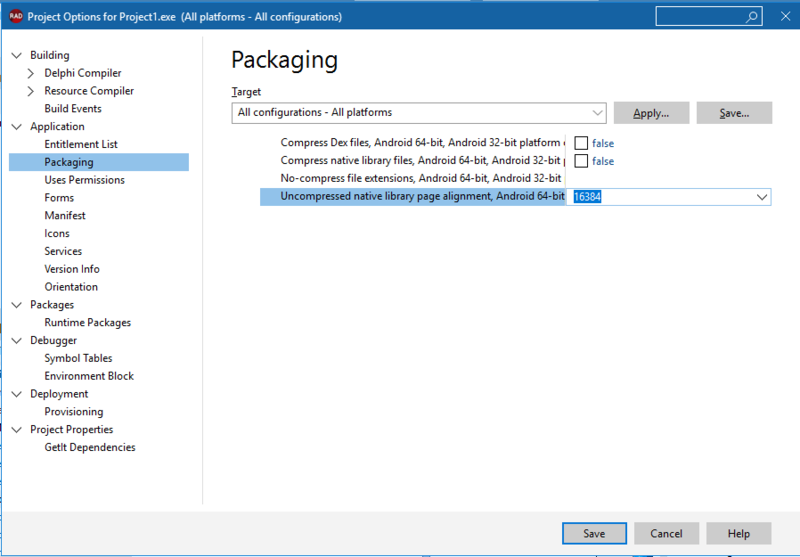Collapse the Building tree node

(x=17, y=55)
